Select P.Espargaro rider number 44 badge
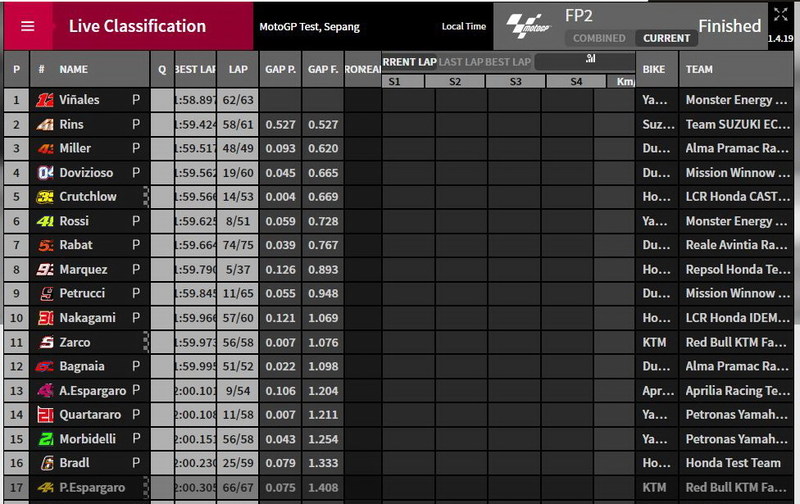This screenshot has height=504, width=800. point(45,488)
